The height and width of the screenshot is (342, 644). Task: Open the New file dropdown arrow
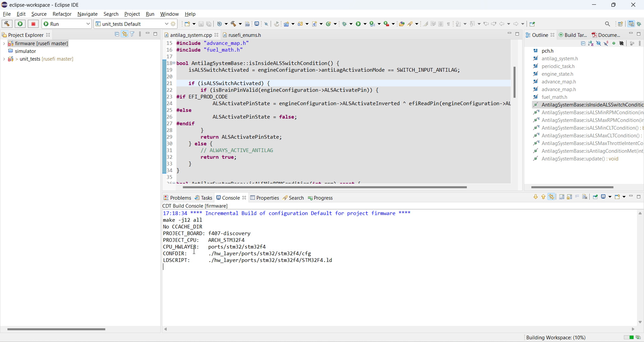click(x=194, y=24)
